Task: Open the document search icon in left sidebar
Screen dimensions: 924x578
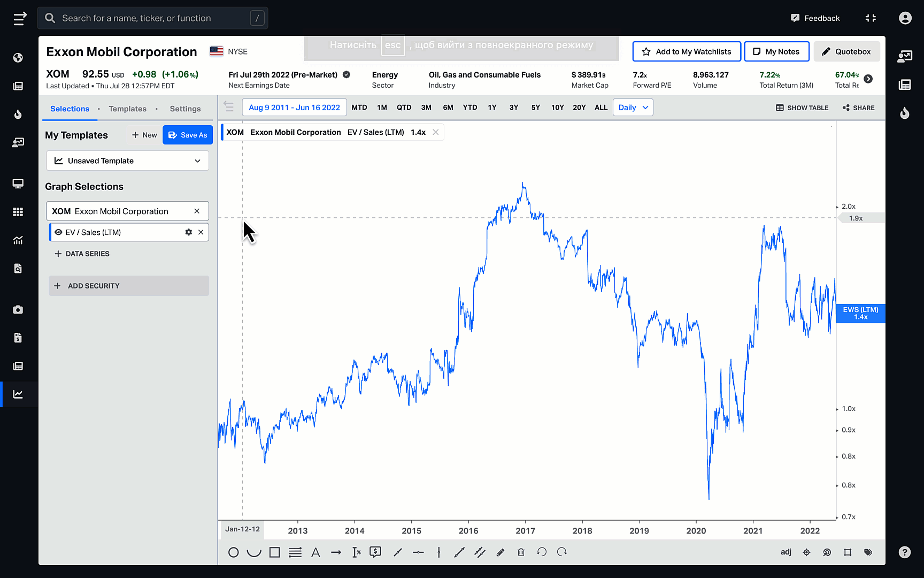Action: click(x=18, y=268)
